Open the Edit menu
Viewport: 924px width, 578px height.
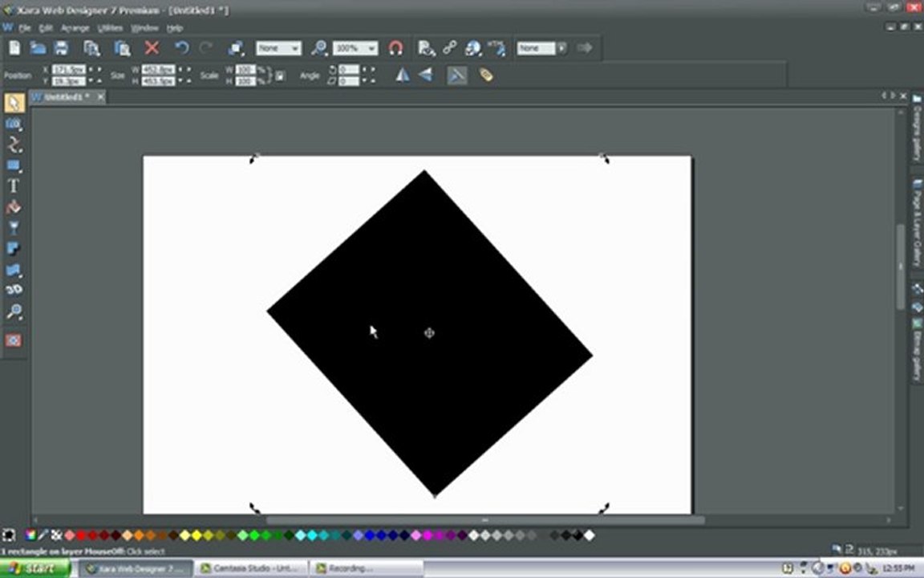pyautogui.click(x=46, y=28)
